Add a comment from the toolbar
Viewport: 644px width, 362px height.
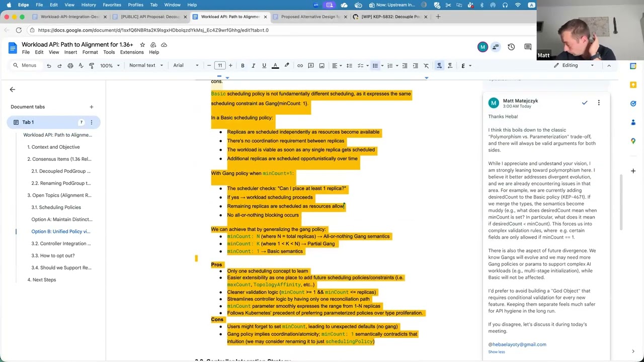pos(311,65)
